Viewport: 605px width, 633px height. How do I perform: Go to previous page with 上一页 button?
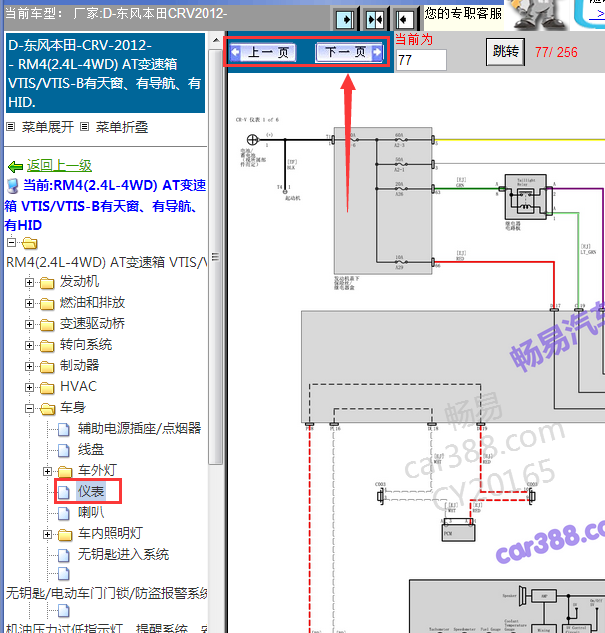263,52
